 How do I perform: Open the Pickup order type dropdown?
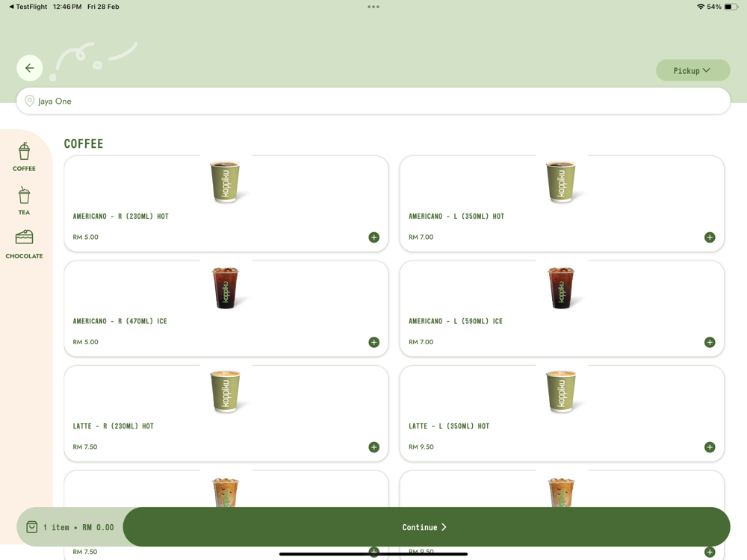click(x=692, y=70)
